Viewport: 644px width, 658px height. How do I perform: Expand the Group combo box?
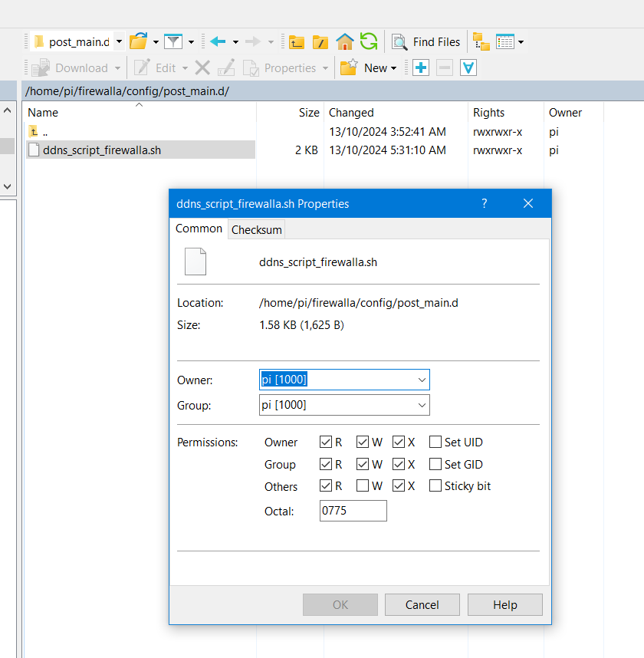(421, 405)
